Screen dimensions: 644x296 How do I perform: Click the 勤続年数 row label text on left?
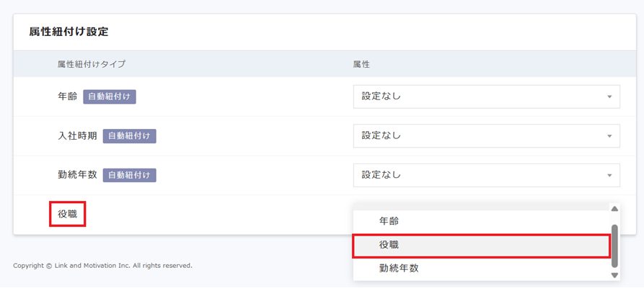click(x=77, y=174)
